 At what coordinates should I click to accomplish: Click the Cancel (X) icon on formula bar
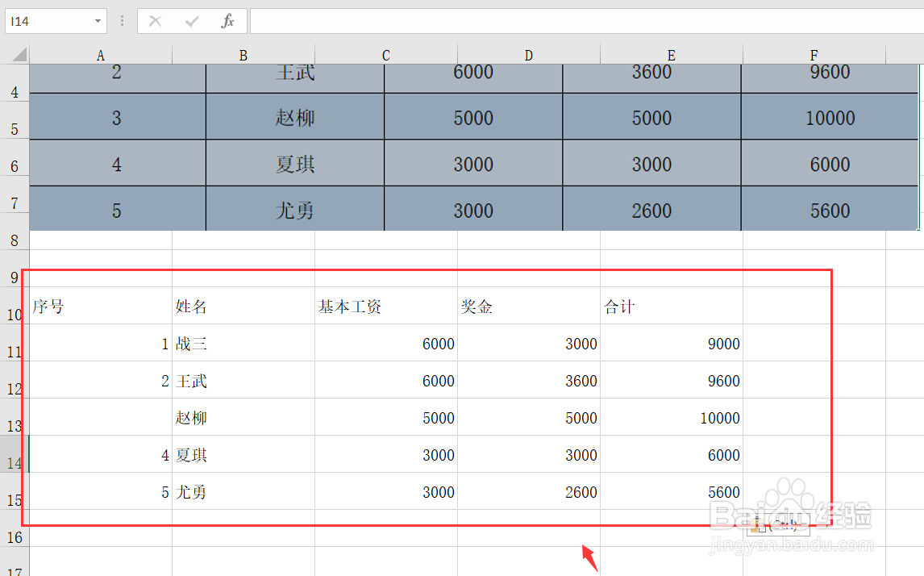click(155, 20)
